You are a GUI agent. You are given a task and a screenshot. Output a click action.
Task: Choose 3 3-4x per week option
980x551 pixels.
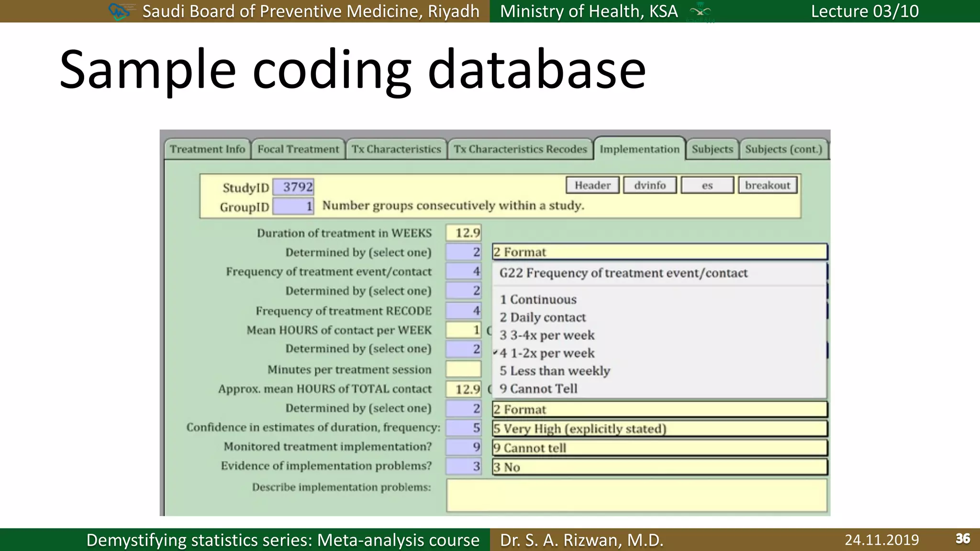pyautogui.click(x=659, y=335)
